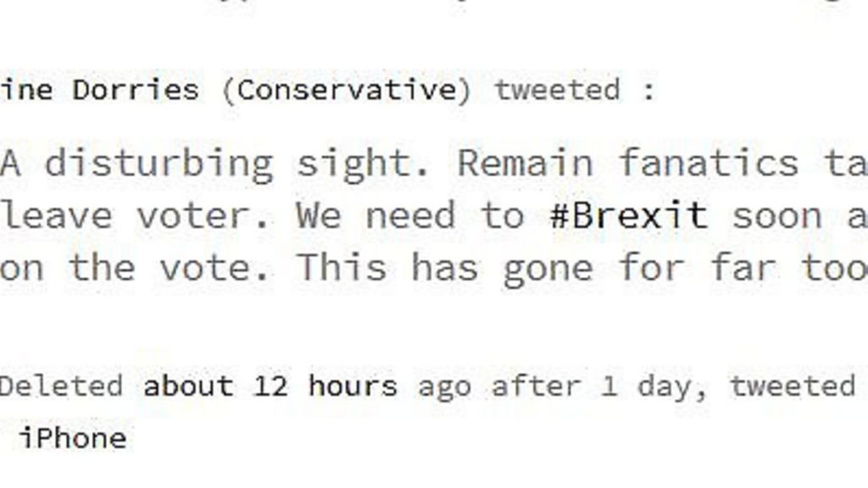
Task: Click the word 'has' in the tweet
Action: pyautogui.click(x=444, y=269)
